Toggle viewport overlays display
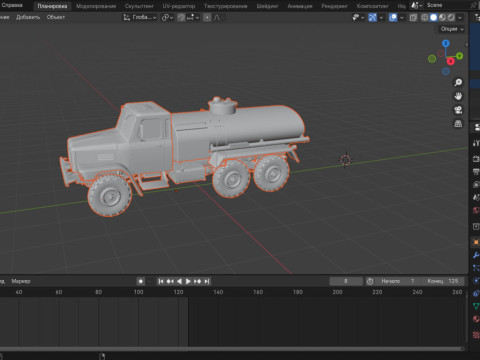 coord(393,17)
